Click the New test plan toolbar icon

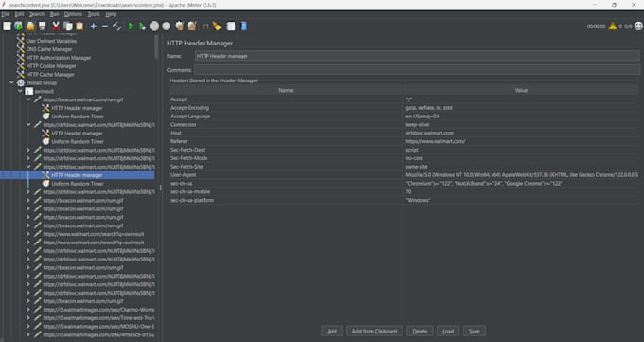[x=7, y=27]
